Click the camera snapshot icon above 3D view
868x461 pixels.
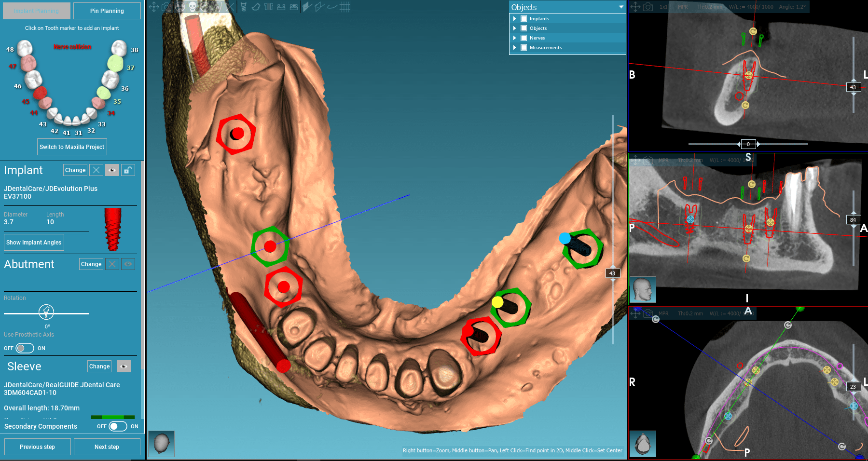pyautogui.click(x=166, y=7)
